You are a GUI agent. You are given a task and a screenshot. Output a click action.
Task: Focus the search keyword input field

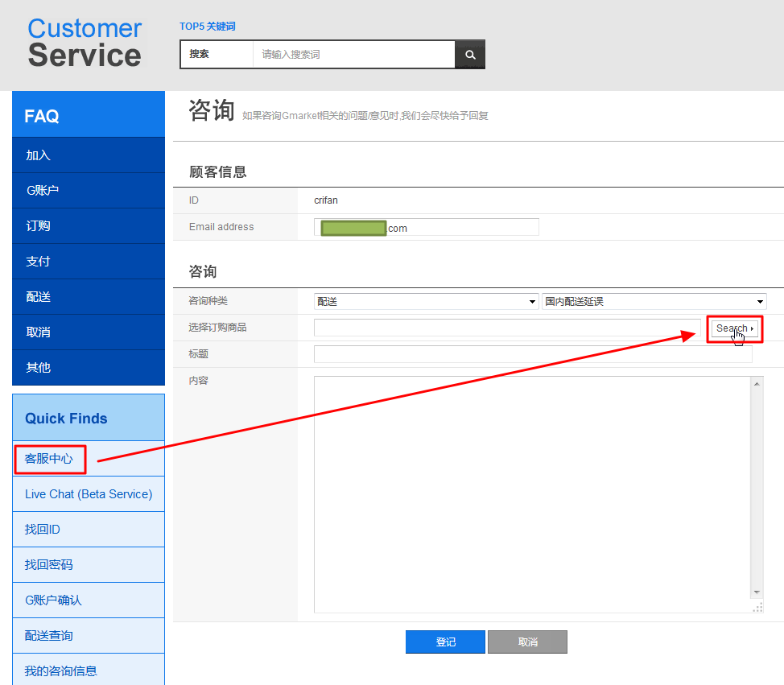point(354,55)
